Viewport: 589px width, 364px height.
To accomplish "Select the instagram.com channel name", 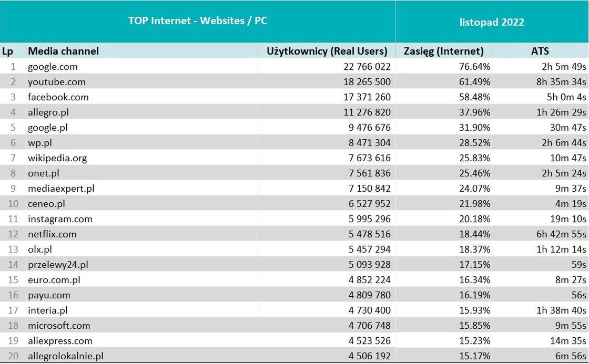I will tap(60, 219).
